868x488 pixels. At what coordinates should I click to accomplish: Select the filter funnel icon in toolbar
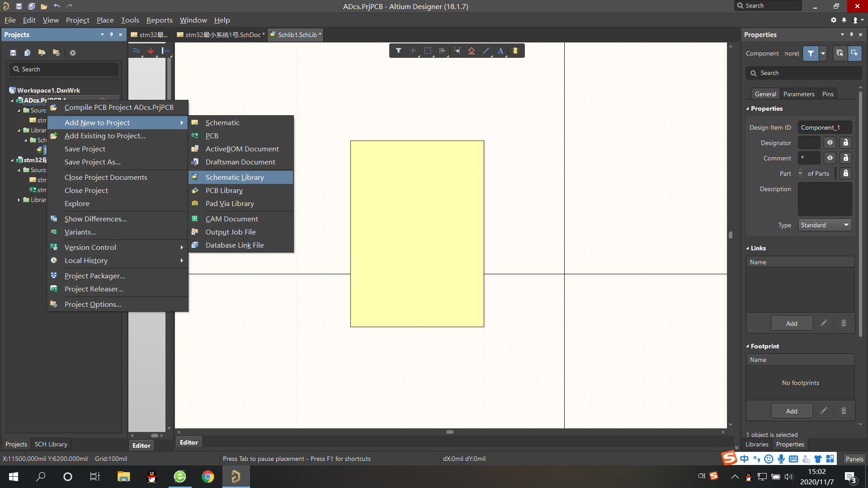pyautogui.click(x=398, y=51)
